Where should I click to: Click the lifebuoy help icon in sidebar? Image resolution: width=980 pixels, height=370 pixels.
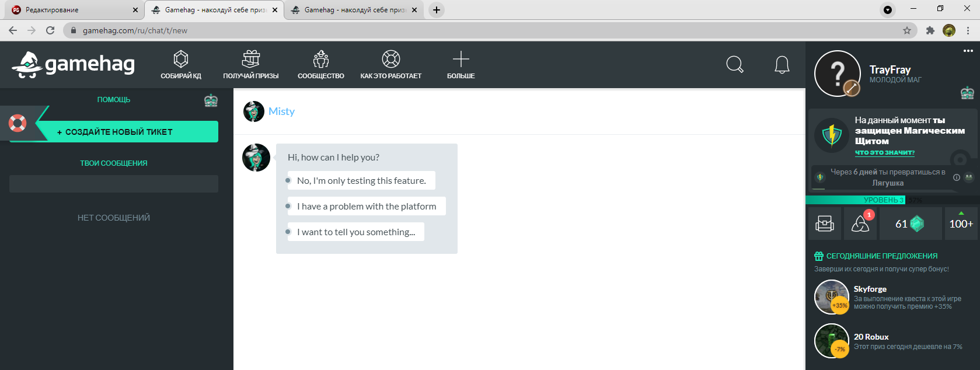tap(18, 123)
